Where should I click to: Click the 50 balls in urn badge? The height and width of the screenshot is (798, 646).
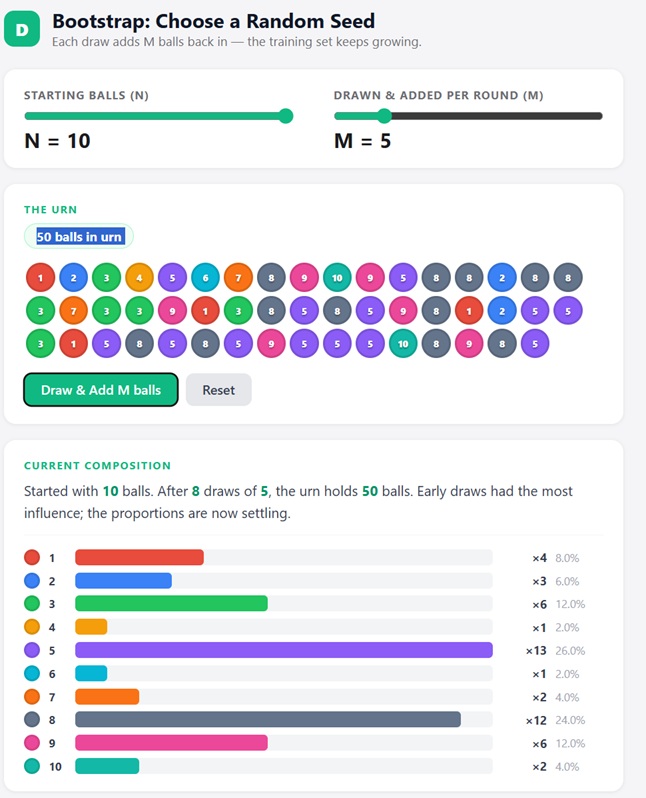(x=79, y=237)
